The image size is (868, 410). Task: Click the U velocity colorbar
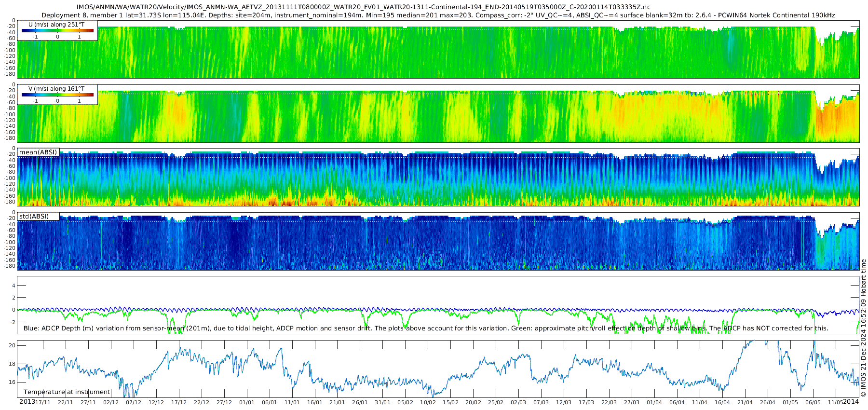pyautogui.click(x=57, y=30)
